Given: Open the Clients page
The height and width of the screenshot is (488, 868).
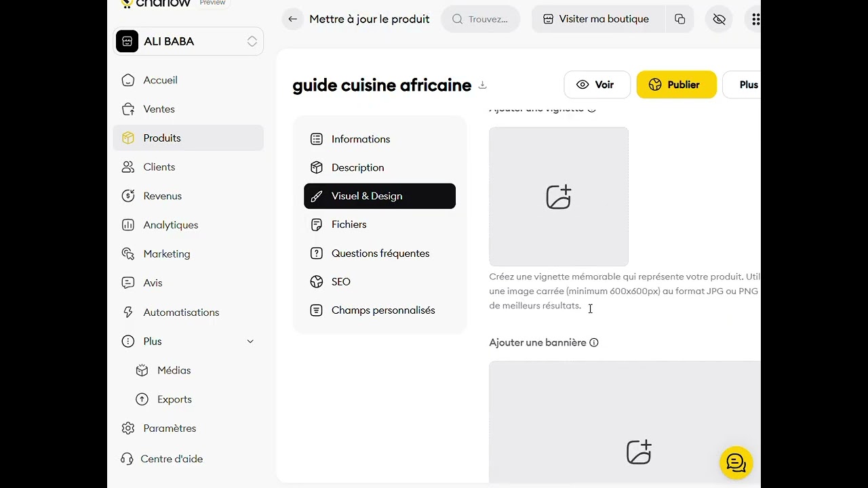Looking at the screenshot, I should (x=189, y=167).
